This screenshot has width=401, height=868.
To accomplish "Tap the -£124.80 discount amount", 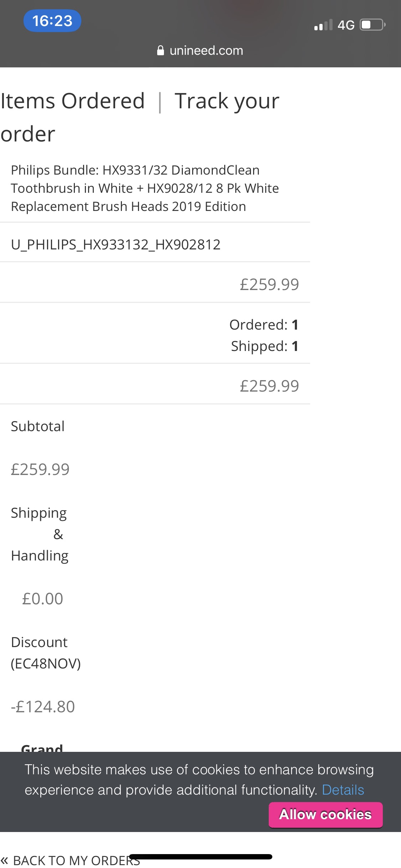I will point(43,707).
